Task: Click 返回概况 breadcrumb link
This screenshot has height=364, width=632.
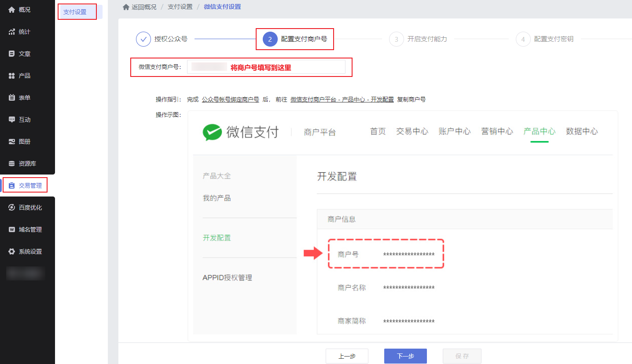Action: [x=144, y=7]
